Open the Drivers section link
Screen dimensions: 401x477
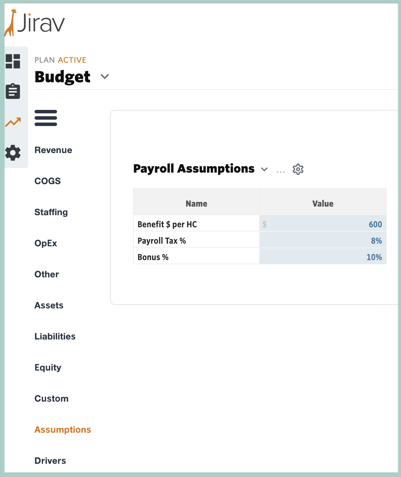coord(50,461)
